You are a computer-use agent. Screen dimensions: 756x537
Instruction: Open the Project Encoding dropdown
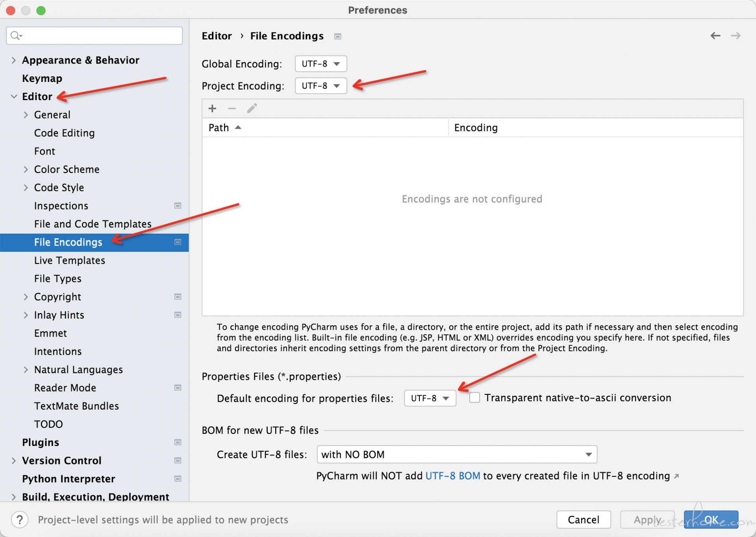321,86
